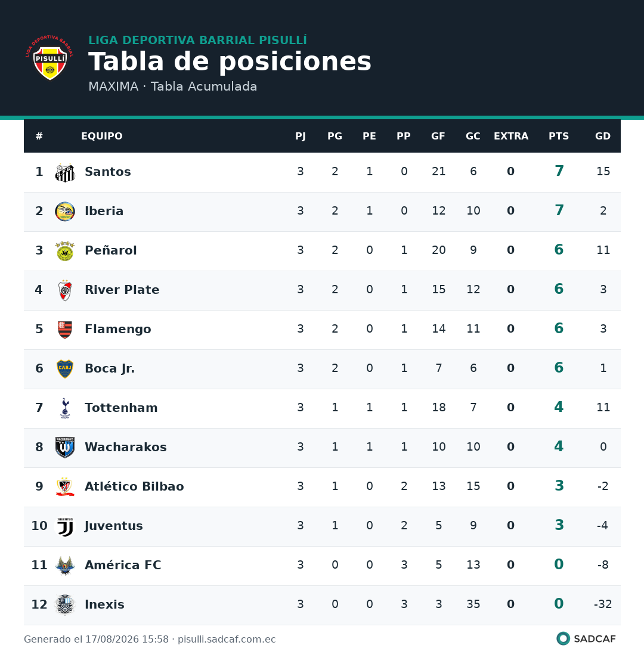
Task: Click the Flamengo team crest
Action: coord(65,330)
